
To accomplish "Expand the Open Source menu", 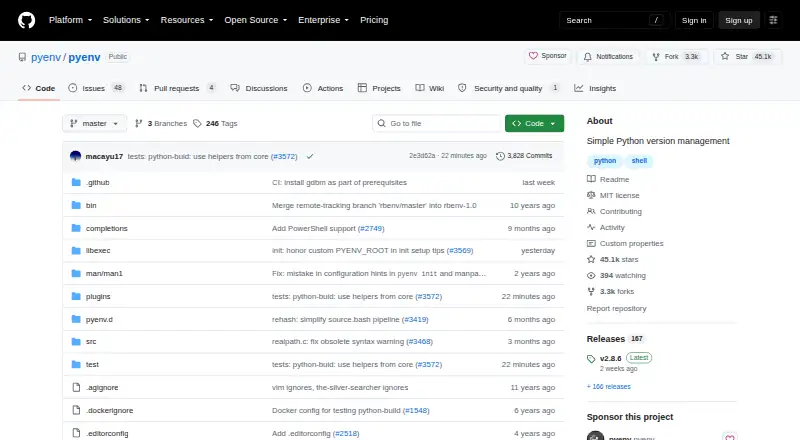I will click(x=256, y=20).
